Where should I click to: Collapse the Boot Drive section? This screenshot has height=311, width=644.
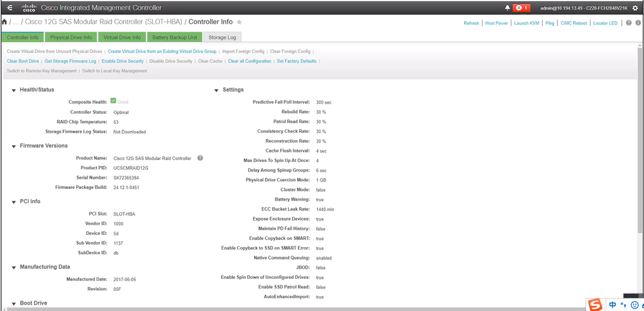tap(14, 303)
